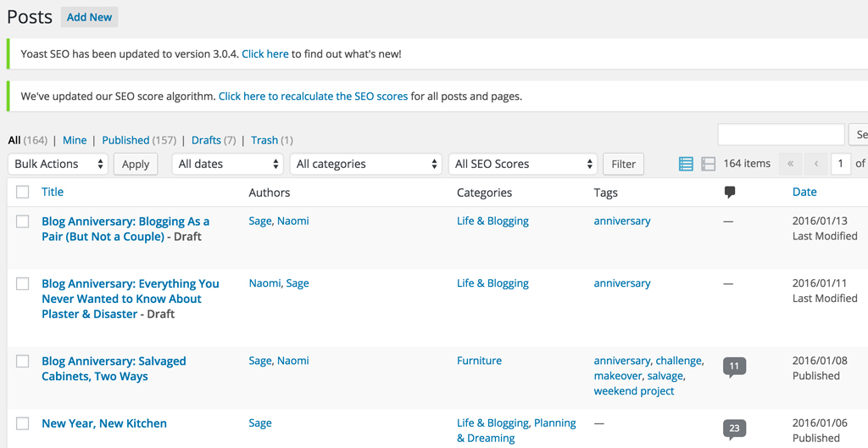The image size is (868, 448).
Task: Go to first page arrow
Action: [790, 164]
